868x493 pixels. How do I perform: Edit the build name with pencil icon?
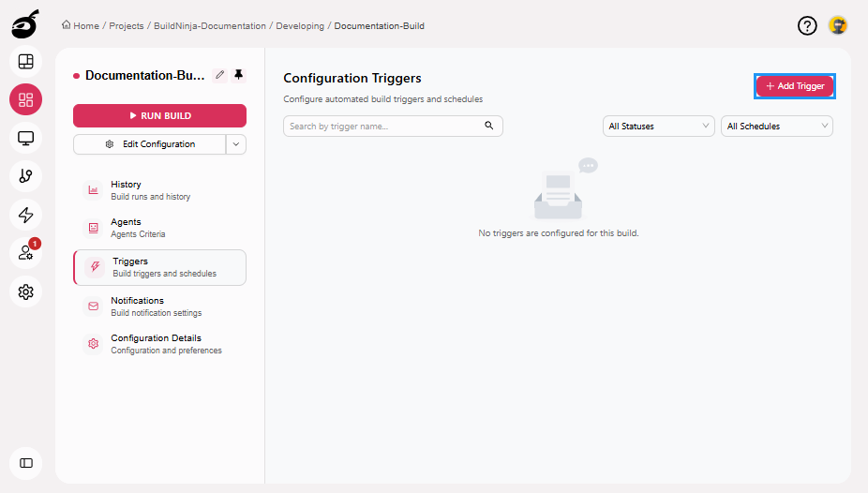click(220, 75)
